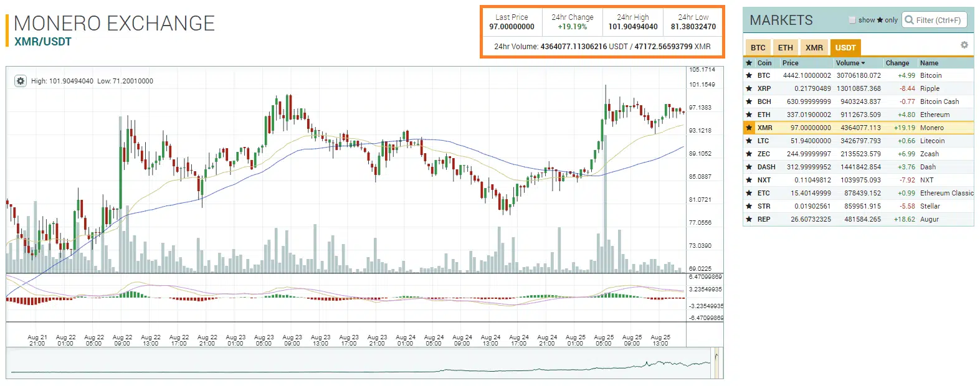Toggle favorite star for XRP row
The image size is (980, 386).
(x=749, y=88)
